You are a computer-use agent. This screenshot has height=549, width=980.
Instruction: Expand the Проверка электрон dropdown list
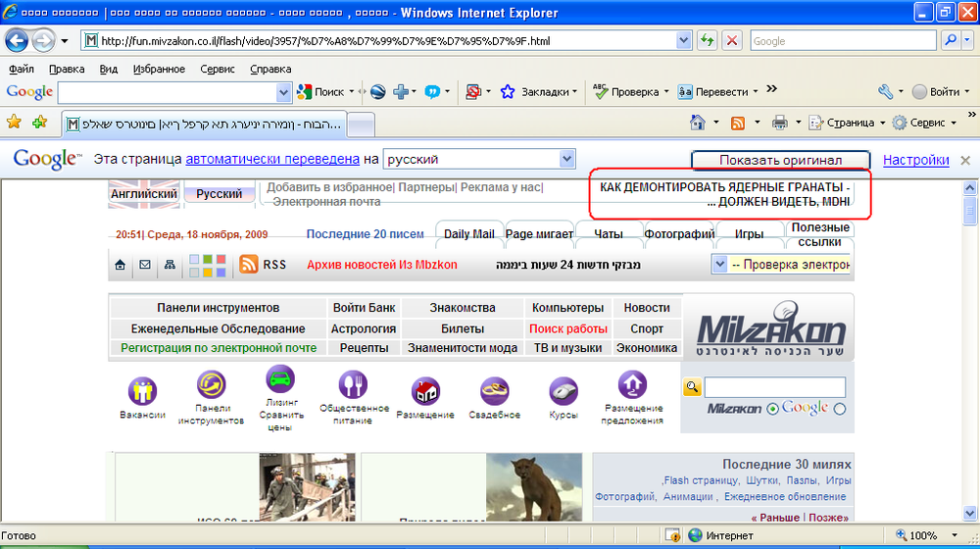pos(719,265)
